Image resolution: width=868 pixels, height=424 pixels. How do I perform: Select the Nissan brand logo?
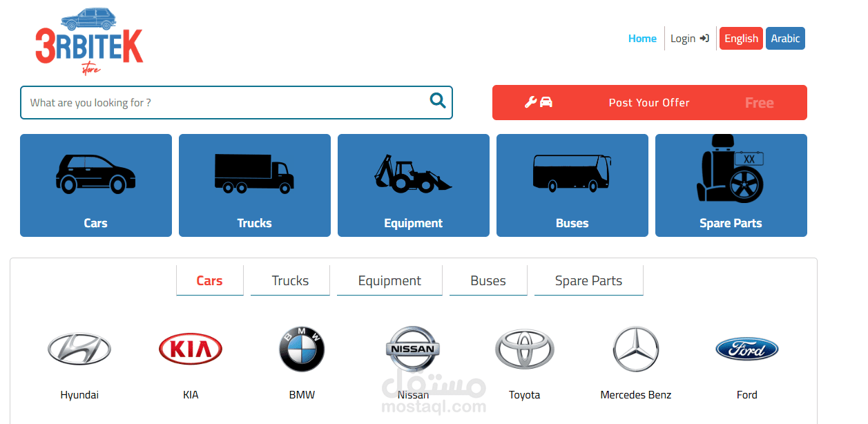point(412,349)
